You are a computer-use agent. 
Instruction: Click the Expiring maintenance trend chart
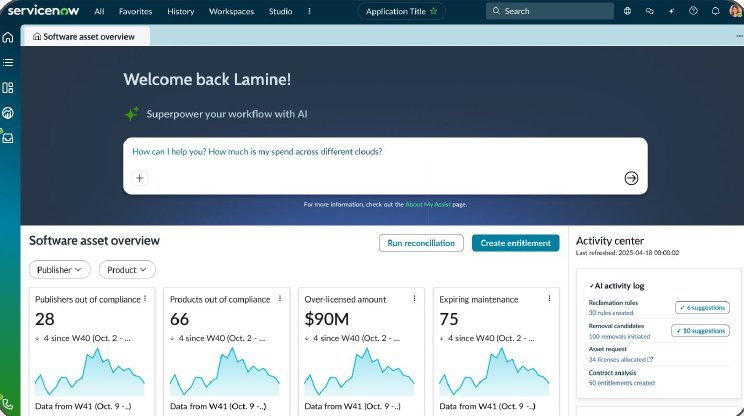pyautogui.click(x=494, y=372)
